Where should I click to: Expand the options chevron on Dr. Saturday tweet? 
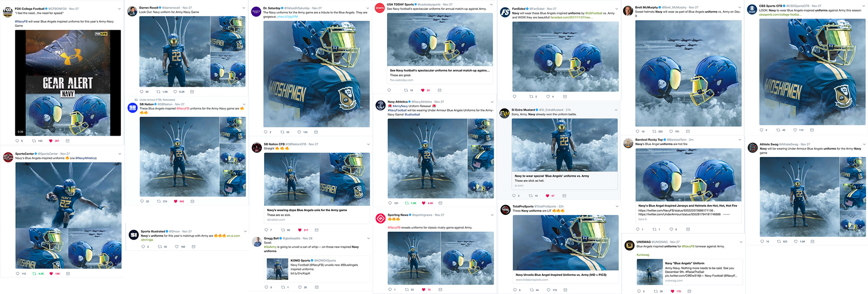click(x=368, y=8)
